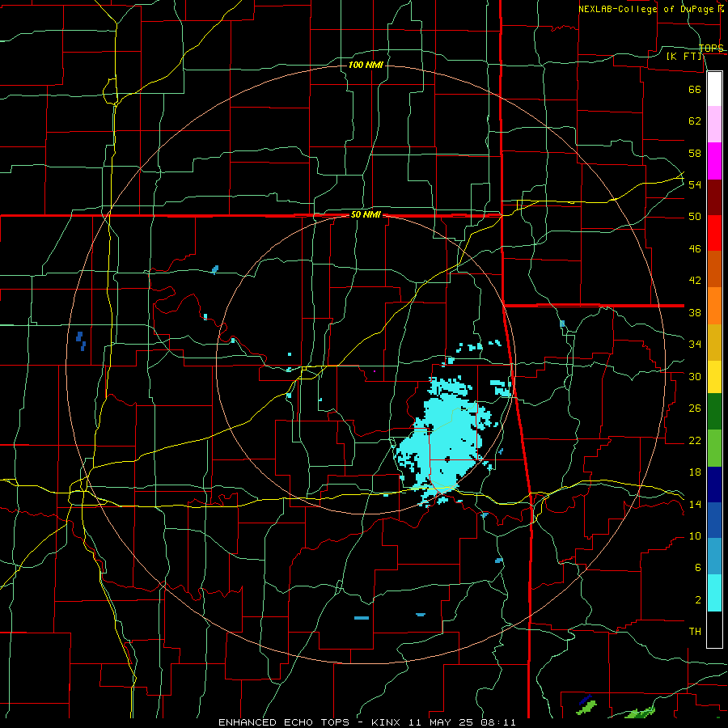
Task: Click the dark blue echo near the western ring
Action: [x=81, y=341]
